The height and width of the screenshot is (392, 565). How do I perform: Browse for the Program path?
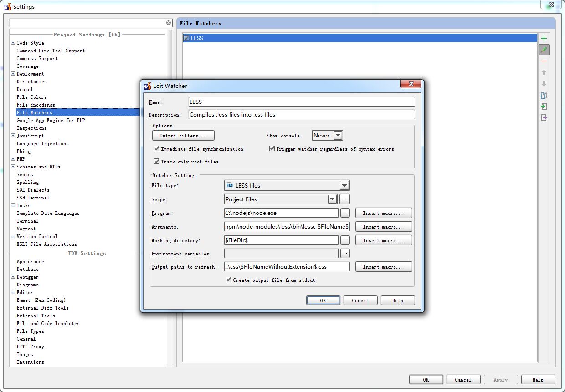345,213
